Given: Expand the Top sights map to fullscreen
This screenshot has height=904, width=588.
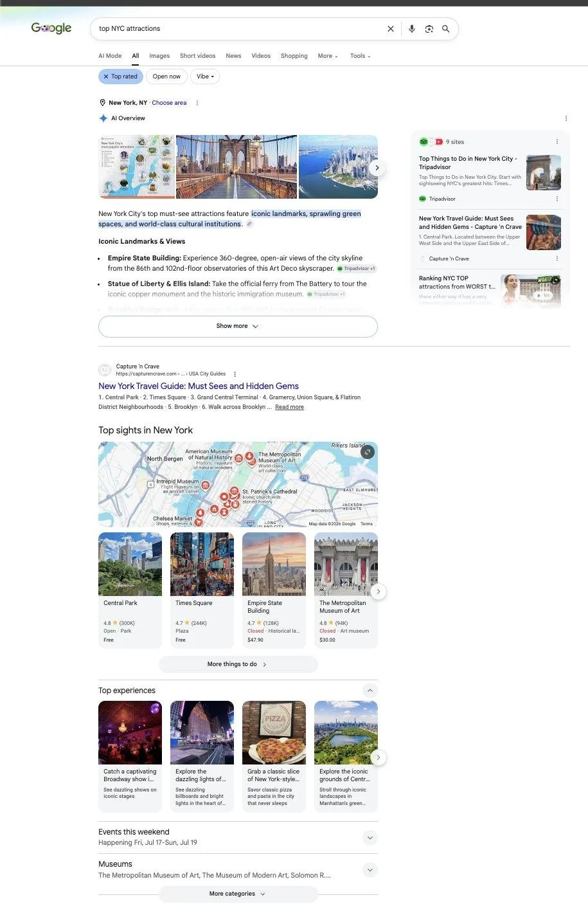Looking at the screenshot, I should click(368, 452).
